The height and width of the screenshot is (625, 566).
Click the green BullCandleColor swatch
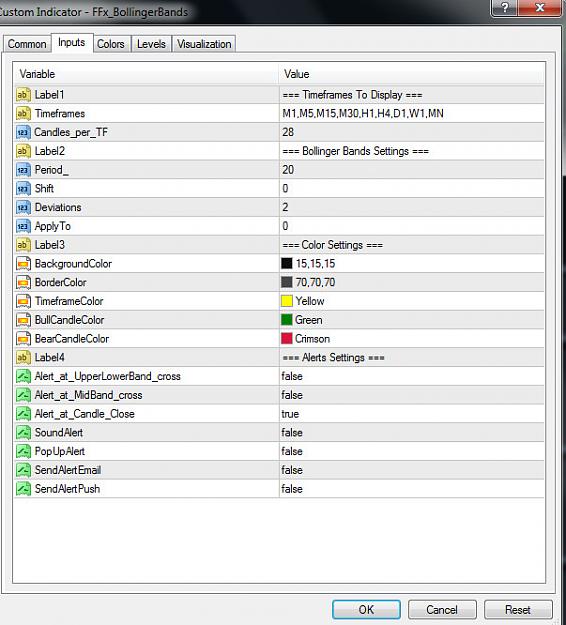point(287,320)
